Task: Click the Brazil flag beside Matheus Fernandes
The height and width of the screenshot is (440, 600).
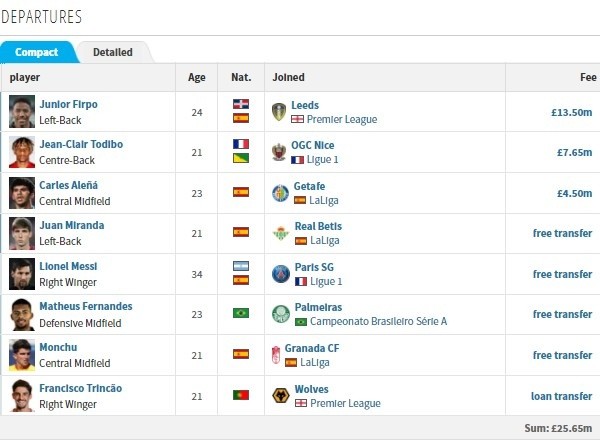Action: pyautogui.click(x=241, y=313)
